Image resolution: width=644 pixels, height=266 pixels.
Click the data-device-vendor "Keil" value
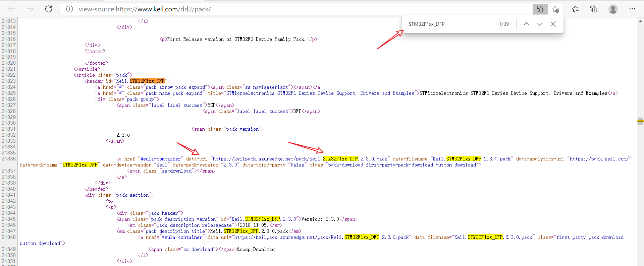click(162, 165)
